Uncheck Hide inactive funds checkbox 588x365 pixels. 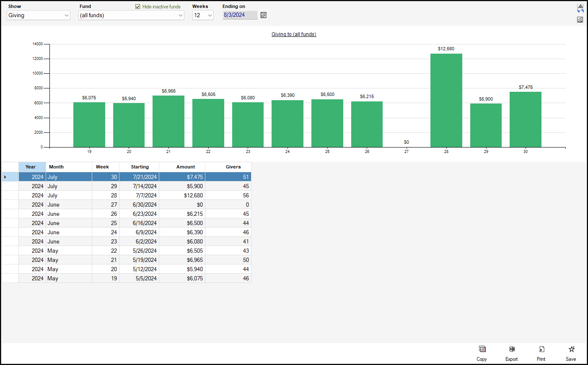click(x=138, y=7)
